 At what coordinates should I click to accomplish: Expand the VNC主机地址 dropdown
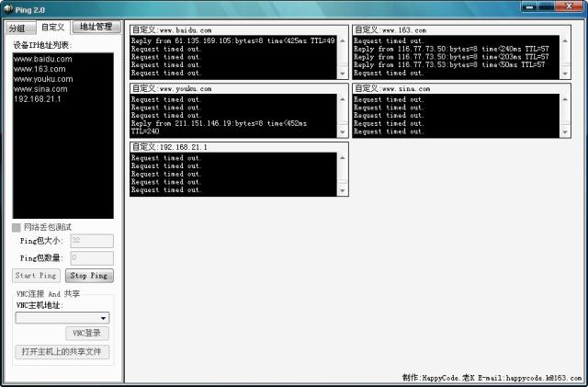pyautogui.click(x=103, y=318)
